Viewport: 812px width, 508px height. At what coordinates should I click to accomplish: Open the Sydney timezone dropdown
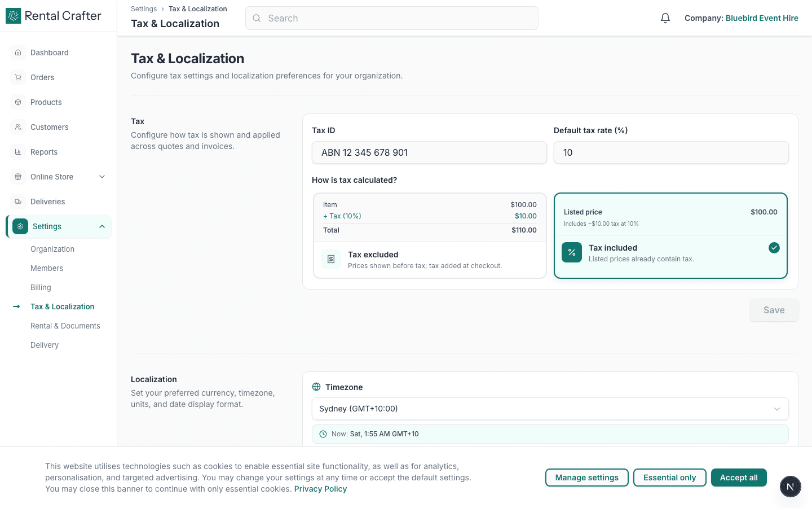(550, 409)
